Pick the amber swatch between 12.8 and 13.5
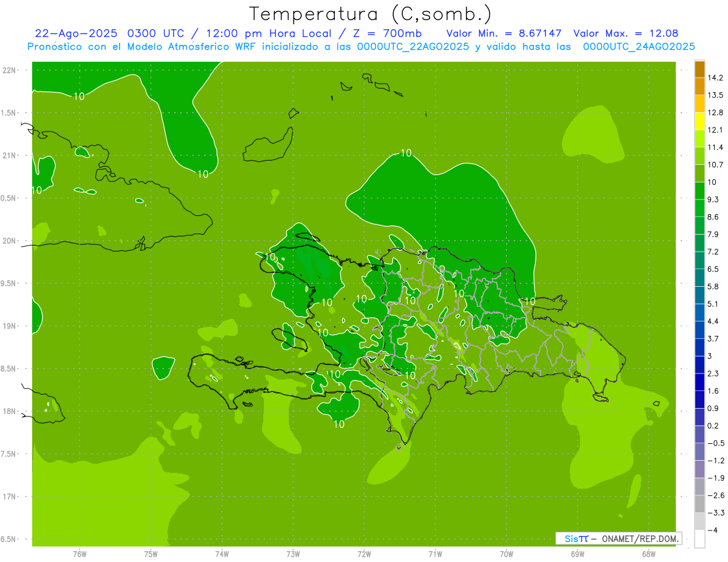 699,104
